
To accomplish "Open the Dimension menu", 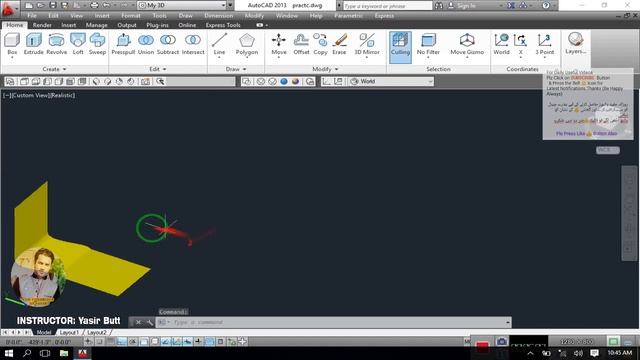I will (218, 16).
